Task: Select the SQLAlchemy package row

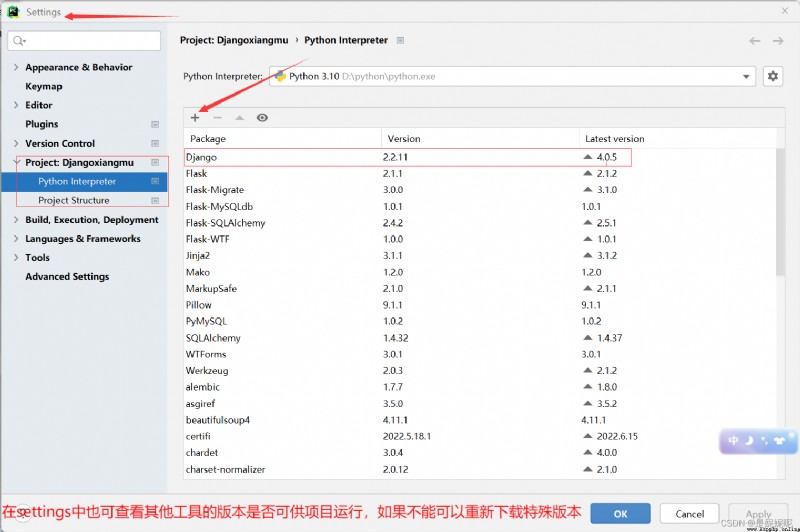Action: point(480,338)
